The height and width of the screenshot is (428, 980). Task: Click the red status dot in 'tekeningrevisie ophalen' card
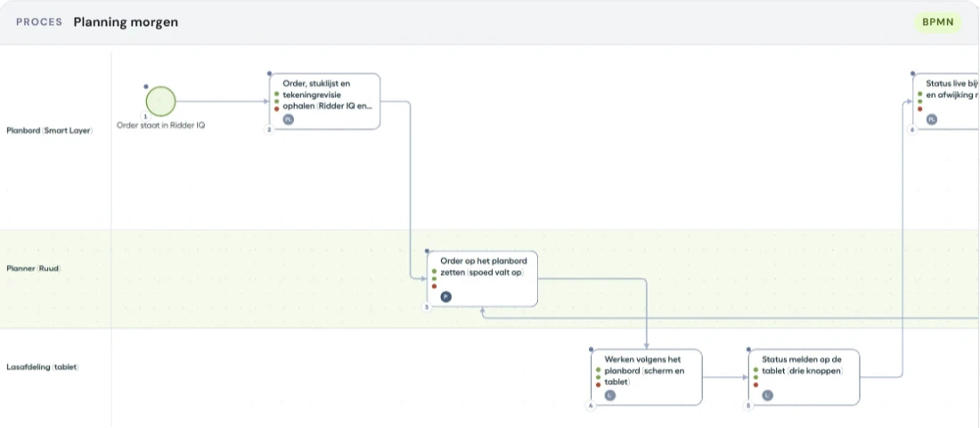276,109
